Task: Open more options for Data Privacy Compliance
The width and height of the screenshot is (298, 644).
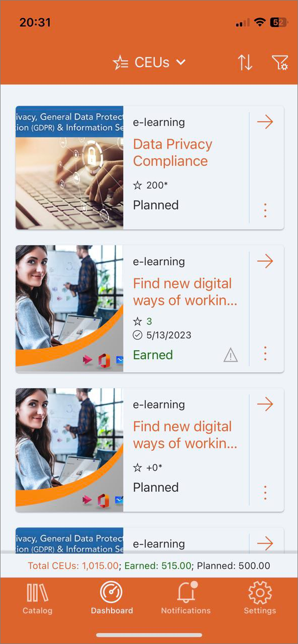Action: (265, 210)
